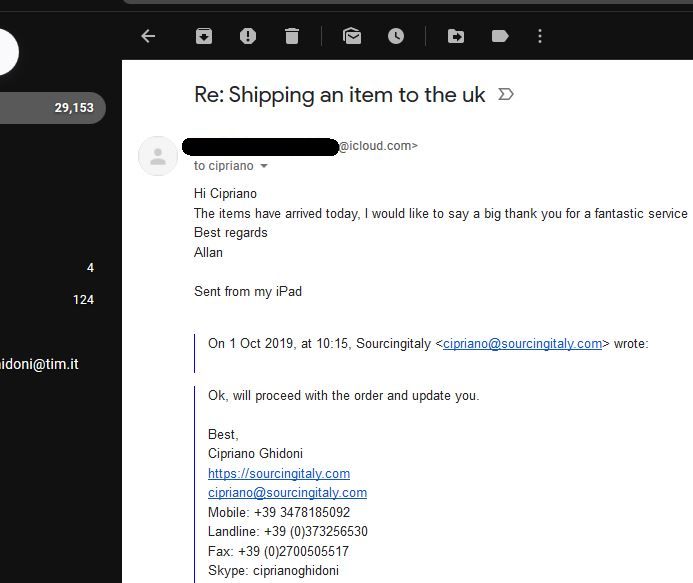Click the cipriano@sourcingitaly.com signature email link
This screenshot has height=583, width=693.
[287, 493]
